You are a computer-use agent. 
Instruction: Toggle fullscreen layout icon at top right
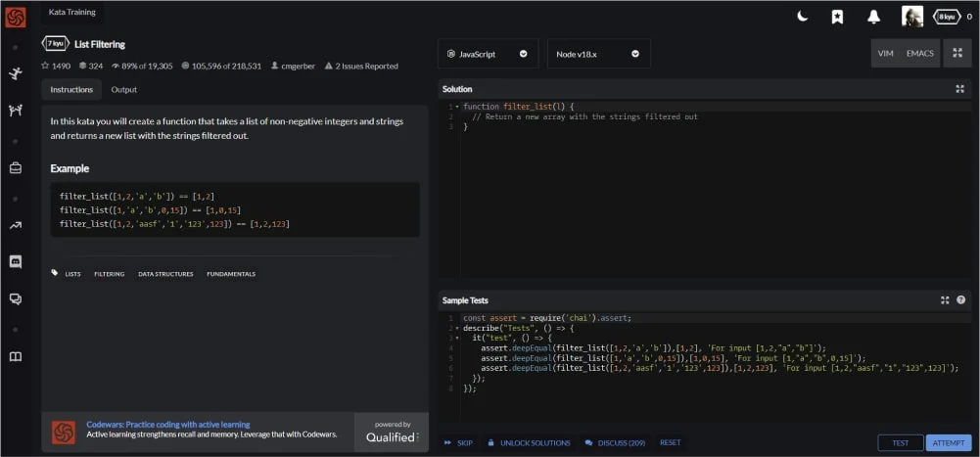[x=957, y=54]
